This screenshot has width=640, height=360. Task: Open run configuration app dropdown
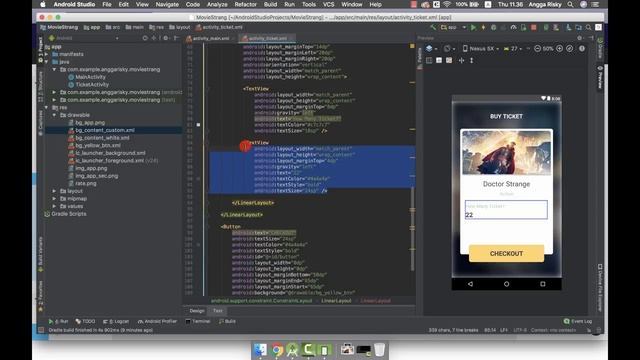(x=453, y=27)
